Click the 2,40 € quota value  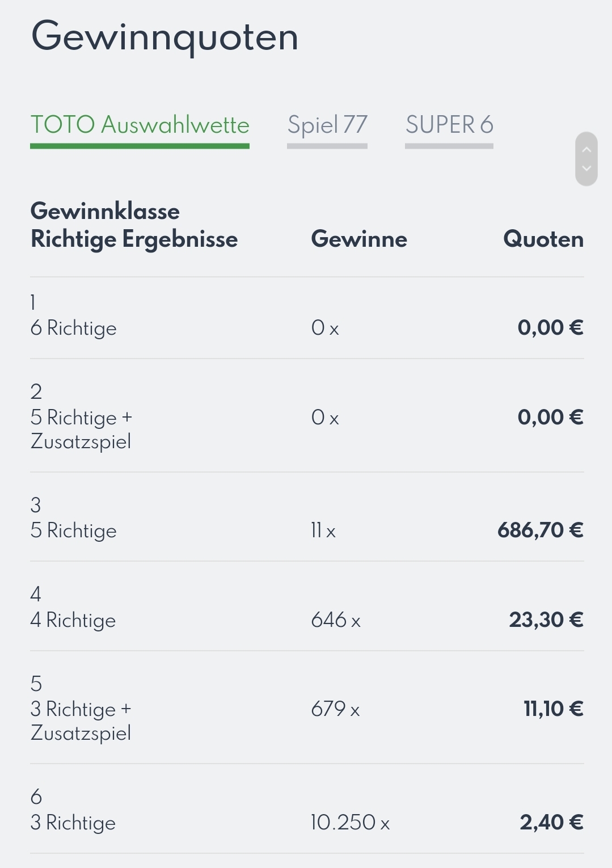(x=552, y=822)
